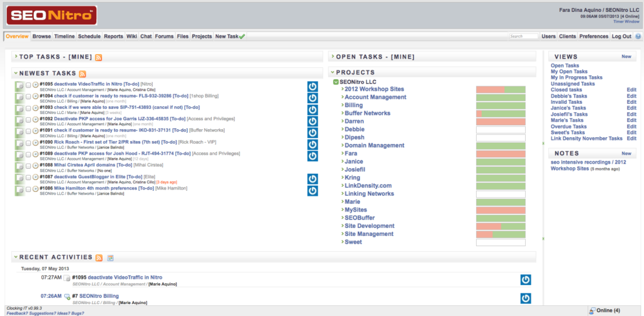This screenshot has width=644, height=316.
Task: Create a New note in Notes panel
Action: pos(626,153)
